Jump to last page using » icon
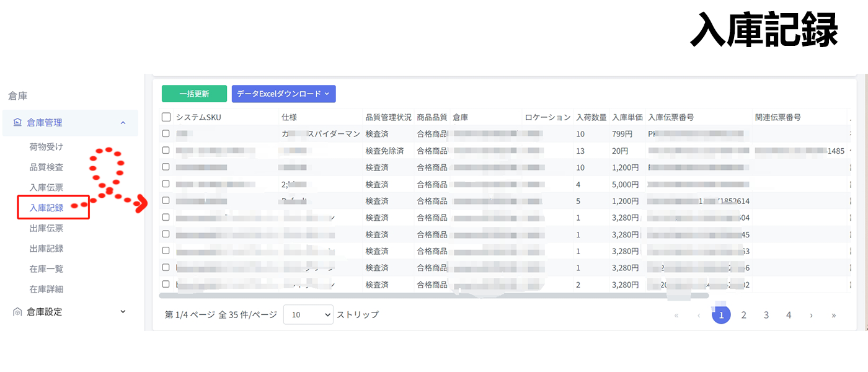Image resolution: width=868 pixels, height=372 pixels. pos(833,315)
